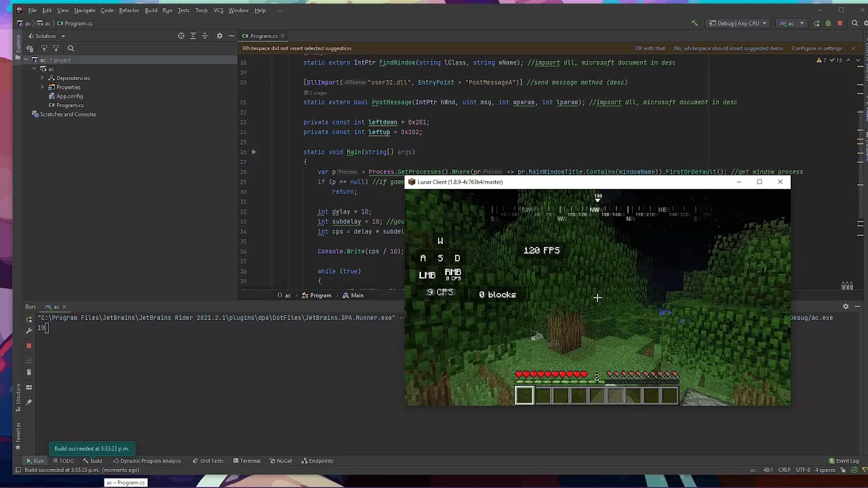This screenshot has width=868, height=488.
Task: Open Solution panel settings gear
Action: (219, 36)
